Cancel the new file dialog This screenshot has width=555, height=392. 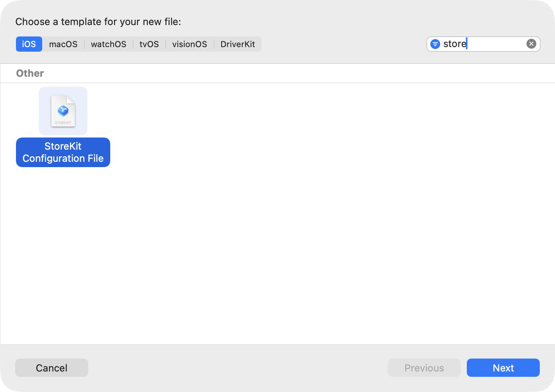pos(51,368)
